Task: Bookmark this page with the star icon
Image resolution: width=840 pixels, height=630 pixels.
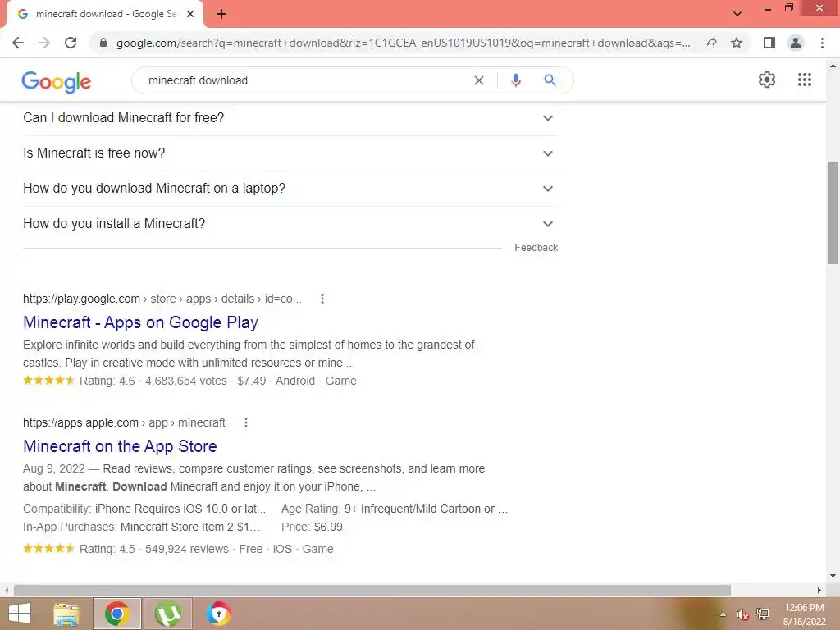Action: [x=737, y=43]
